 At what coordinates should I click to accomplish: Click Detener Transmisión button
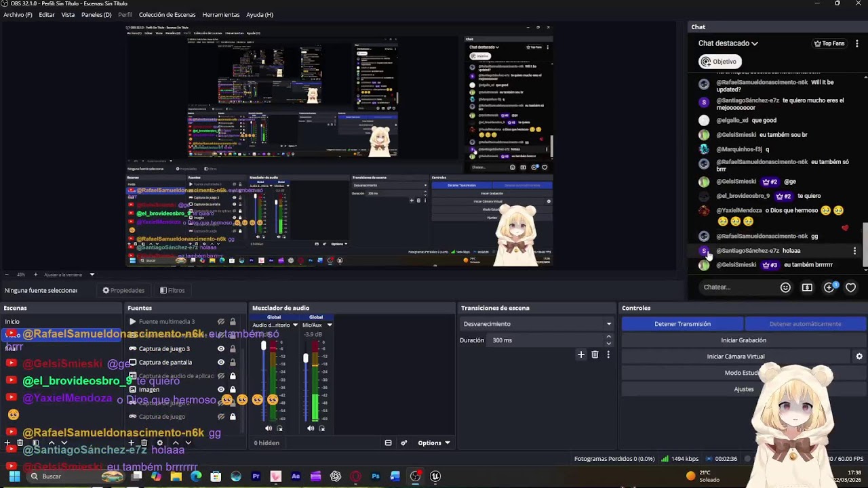(x=682, y=324)
